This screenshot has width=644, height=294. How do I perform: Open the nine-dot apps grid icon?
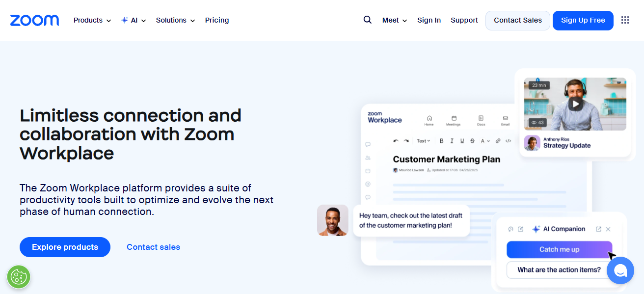pos(625,20)
